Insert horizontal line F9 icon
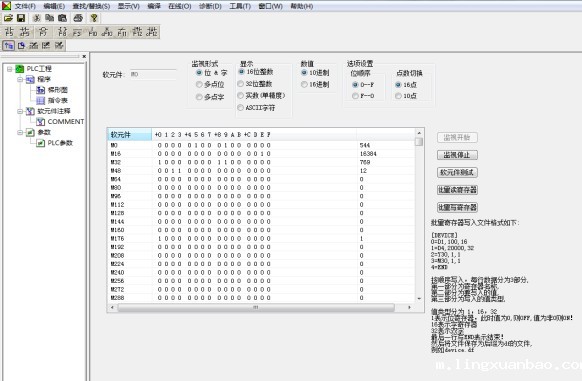 pos(77,32)
